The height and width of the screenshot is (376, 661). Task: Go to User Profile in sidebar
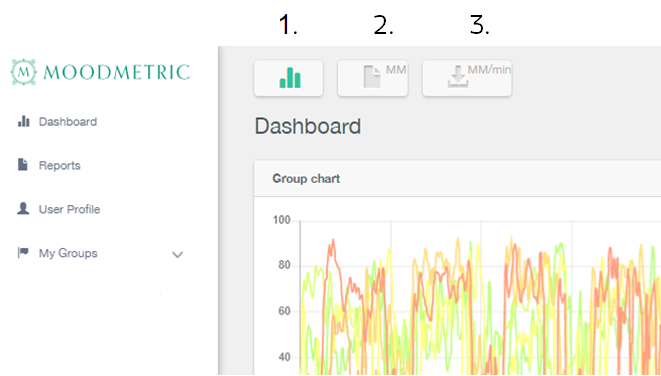[x=70, y=209]
